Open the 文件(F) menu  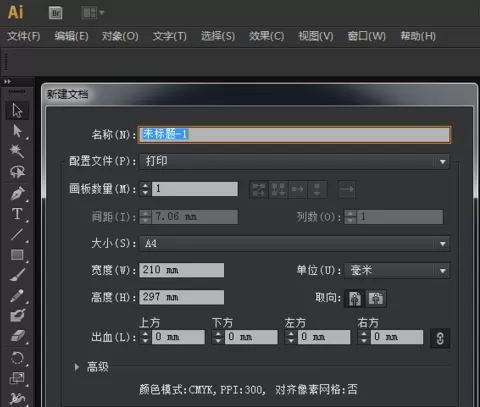(x=24, y=36)
